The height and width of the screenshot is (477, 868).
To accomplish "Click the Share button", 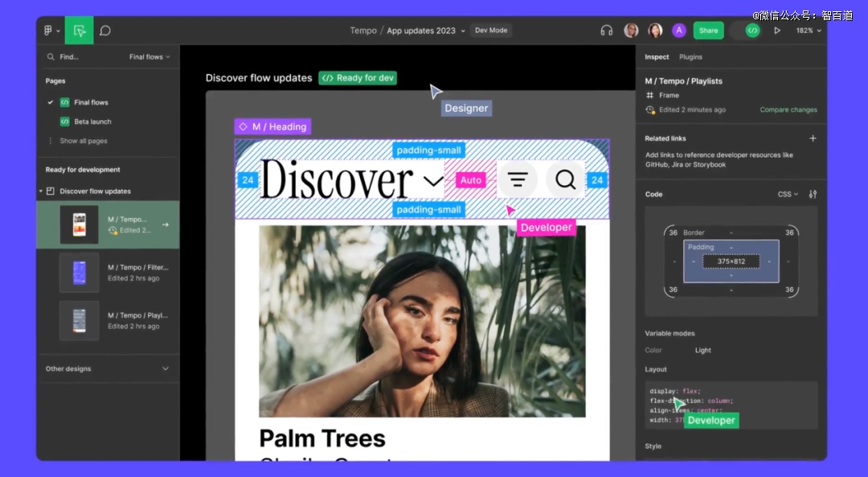I will tap(709, 31).
